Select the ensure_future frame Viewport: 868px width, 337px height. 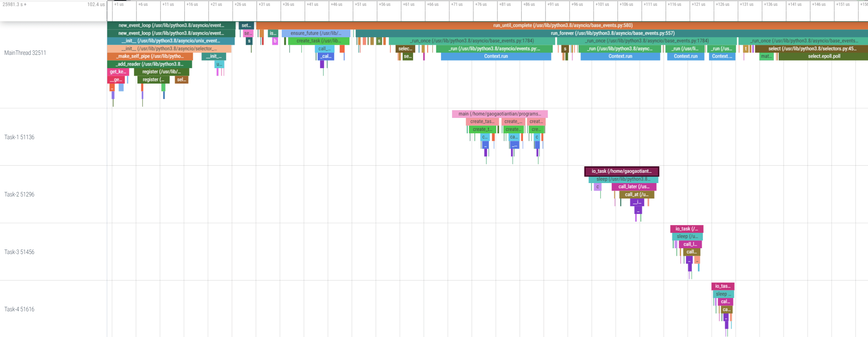315,33
